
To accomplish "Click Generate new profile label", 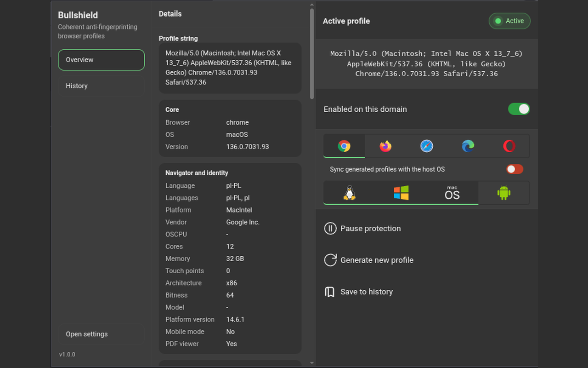I will [377, 260].
